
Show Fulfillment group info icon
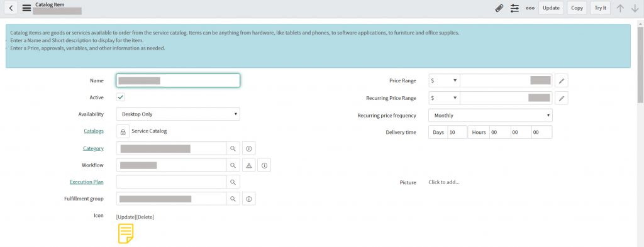(249, 199)
